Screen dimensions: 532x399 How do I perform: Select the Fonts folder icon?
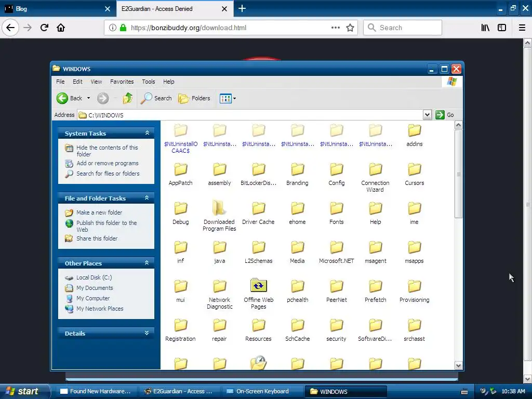pyautogui.click(x=337, y=208)
